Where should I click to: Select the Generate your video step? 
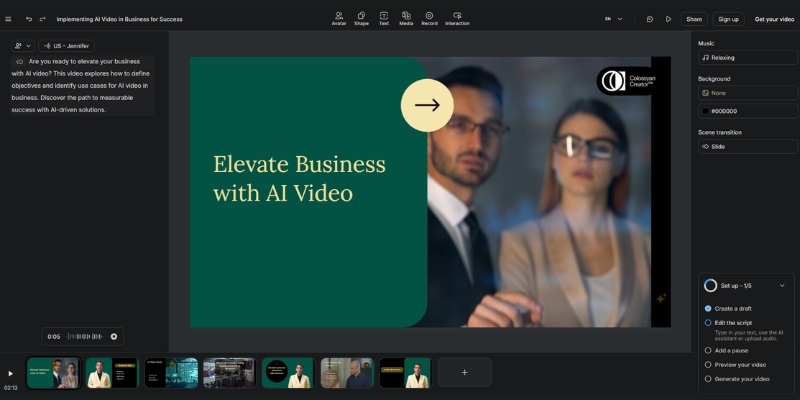click(737, 379)
